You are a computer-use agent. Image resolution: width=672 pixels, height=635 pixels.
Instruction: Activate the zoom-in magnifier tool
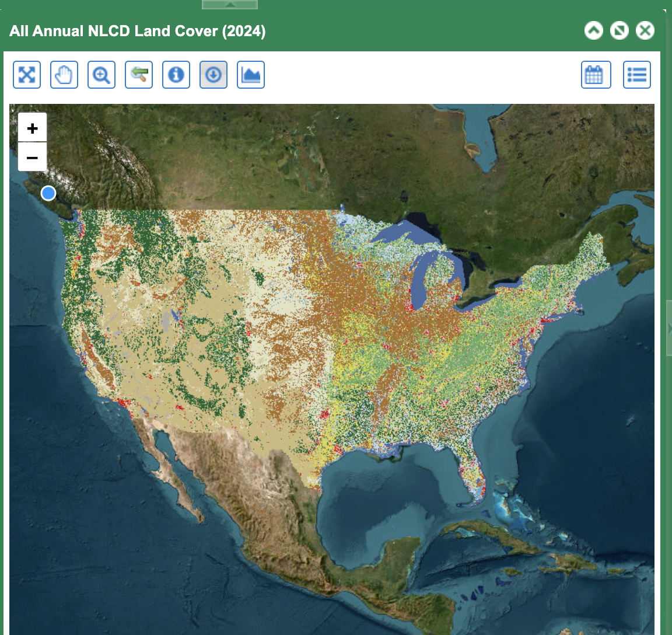tap(101, 75)
